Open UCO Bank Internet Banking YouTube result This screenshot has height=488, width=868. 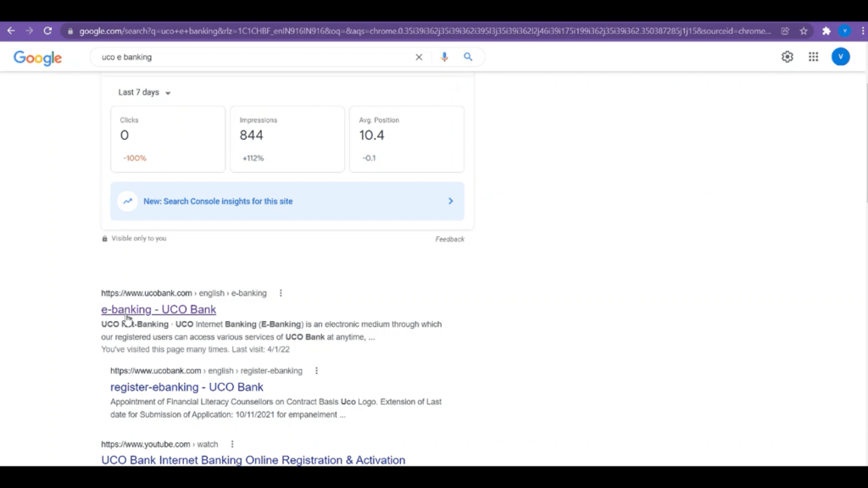click(x=253, y=460)
